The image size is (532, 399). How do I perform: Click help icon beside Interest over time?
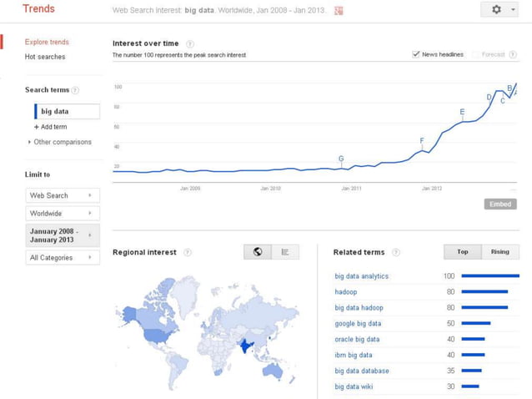click(190, 43)
